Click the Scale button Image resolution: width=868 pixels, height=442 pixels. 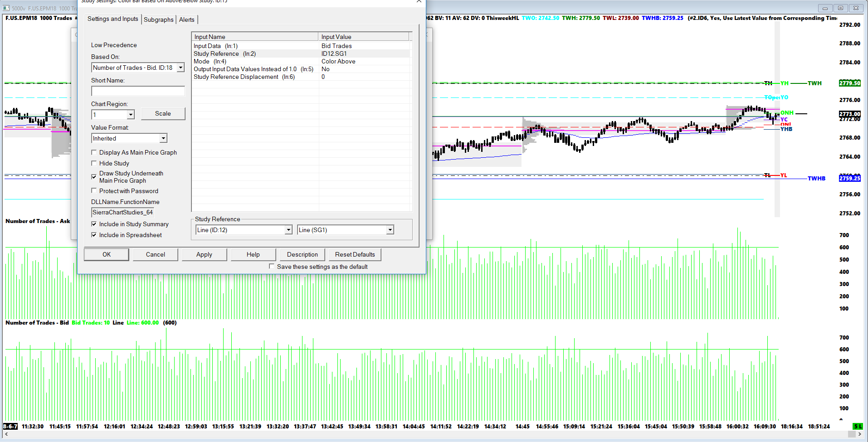163,113
